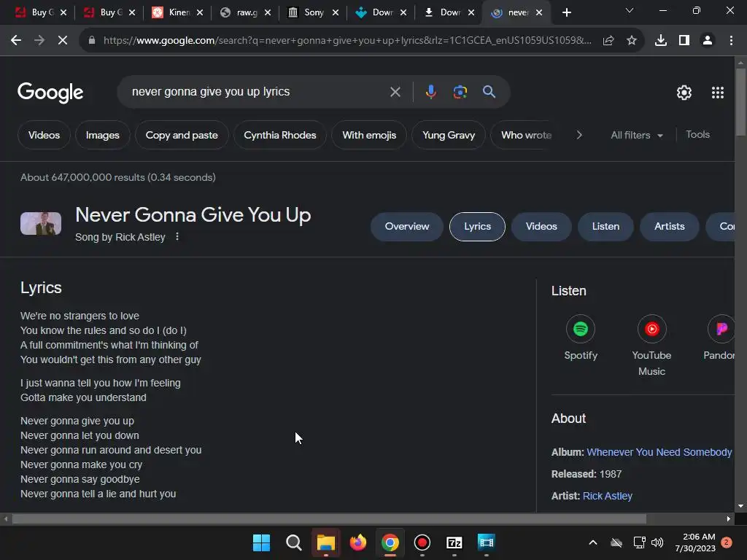This screenshot has height=560, width=747.
Task: Open File Explorer from taskbar
Action: pyautogui.click(x=326, y=542)
